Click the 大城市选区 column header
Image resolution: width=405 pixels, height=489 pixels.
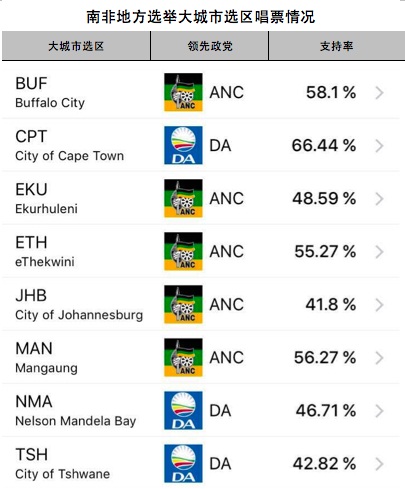click(76, 46)
